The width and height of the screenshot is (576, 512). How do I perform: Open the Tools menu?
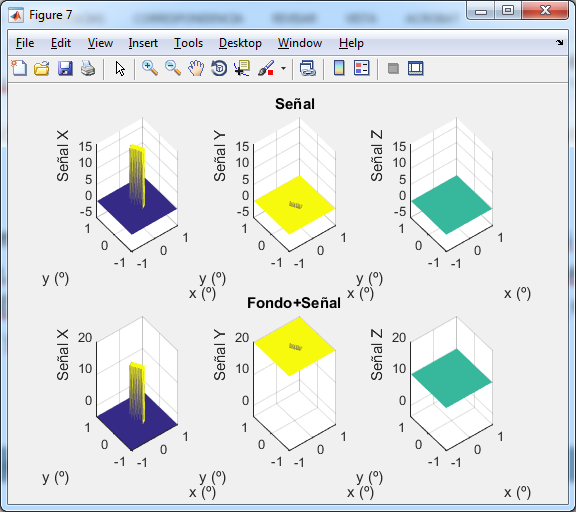(x=188, y=43)
